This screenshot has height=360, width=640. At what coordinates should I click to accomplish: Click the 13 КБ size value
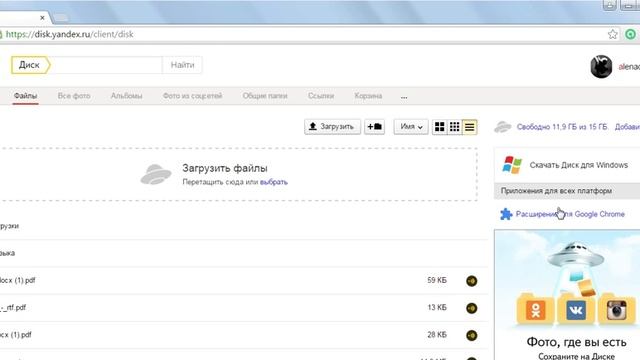437,307
